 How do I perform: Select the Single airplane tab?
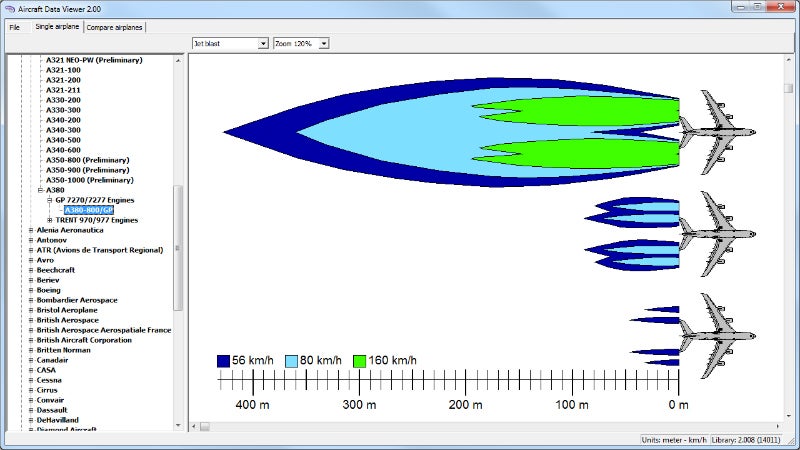(57, 27)
